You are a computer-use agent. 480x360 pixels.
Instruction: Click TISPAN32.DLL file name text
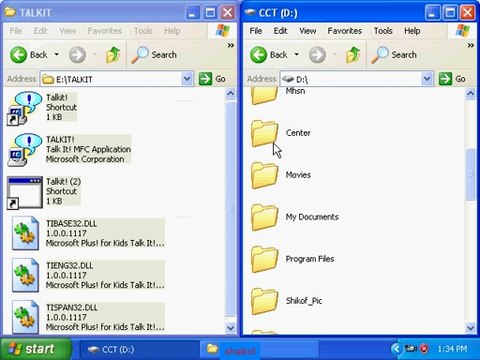[x=72, y=307]
